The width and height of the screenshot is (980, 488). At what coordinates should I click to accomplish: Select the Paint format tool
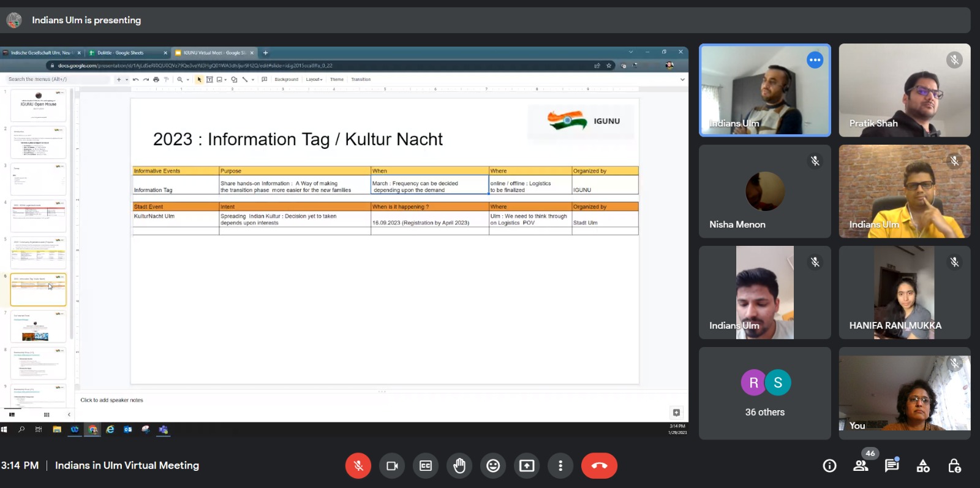pyautogui.click(x=166, y=79)
